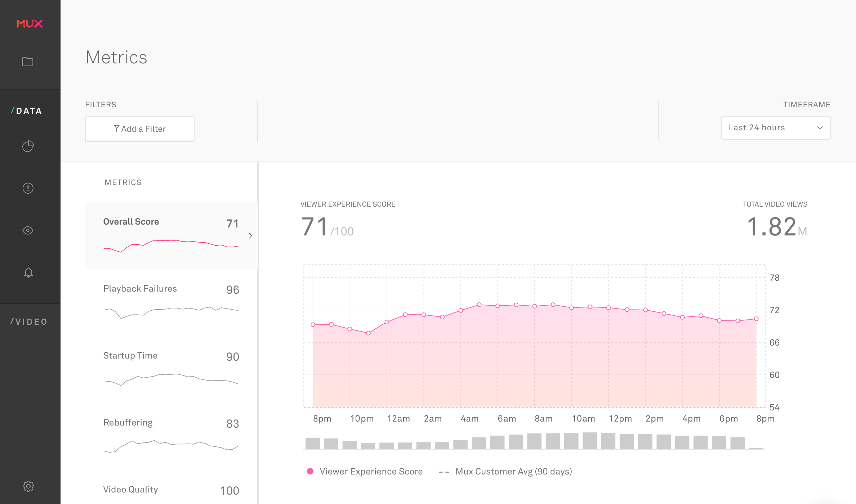This screenshot has width=856, height=504.
Task: Click the bell alerts icon
Action: [x=28, y=273]
